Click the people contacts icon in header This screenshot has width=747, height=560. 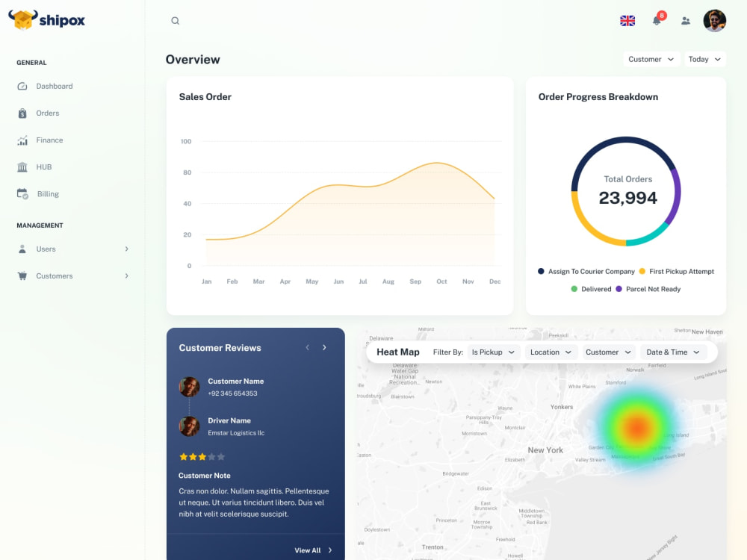pyautogui.click(x=686, y=21)
